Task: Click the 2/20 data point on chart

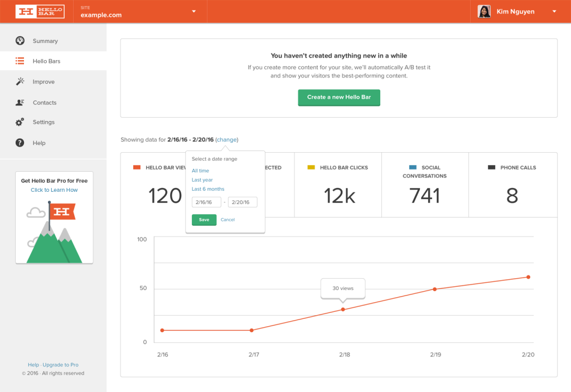Action: click(x=529, y=277)
